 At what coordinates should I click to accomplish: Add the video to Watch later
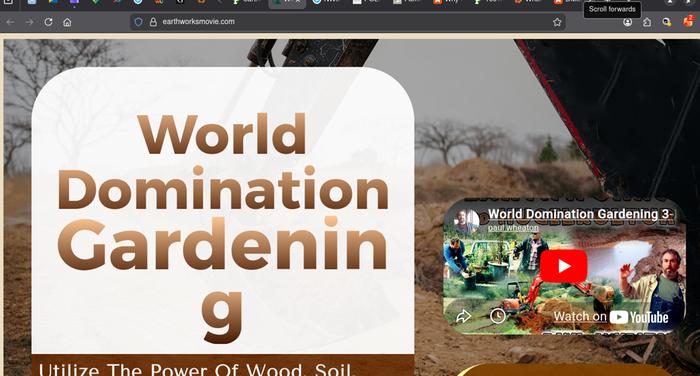[498, 316]
